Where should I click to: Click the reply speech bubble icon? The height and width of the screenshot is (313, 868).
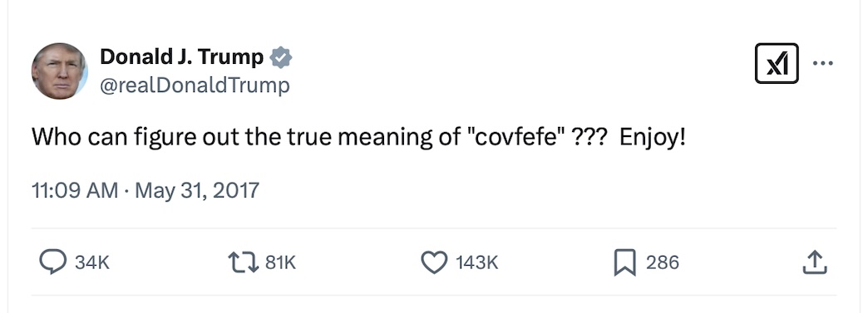[53, 262]
